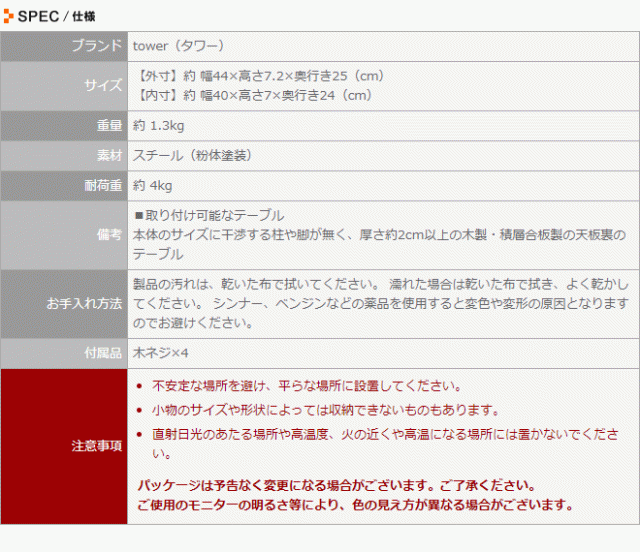Click the 内寸 inner dimensions line
This screenshot has height=552, width=640.
click(253, 96)
